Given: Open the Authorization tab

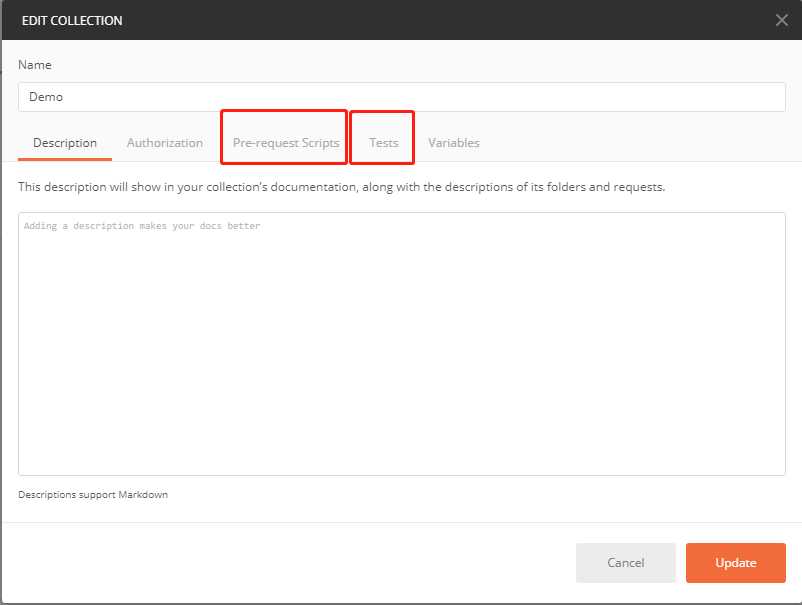Looking at the screenshot, I should tap(165, 143).
